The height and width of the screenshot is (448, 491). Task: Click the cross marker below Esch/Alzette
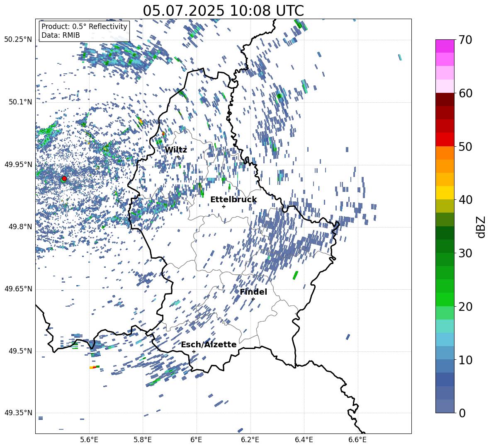[x=194, y=351]
